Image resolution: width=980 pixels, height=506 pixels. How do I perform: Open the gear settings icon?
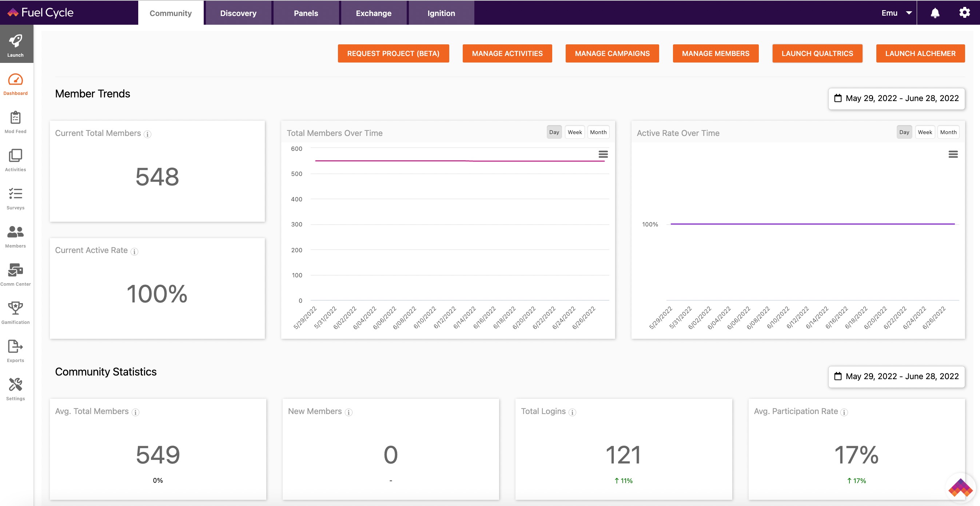pos(964,13)
